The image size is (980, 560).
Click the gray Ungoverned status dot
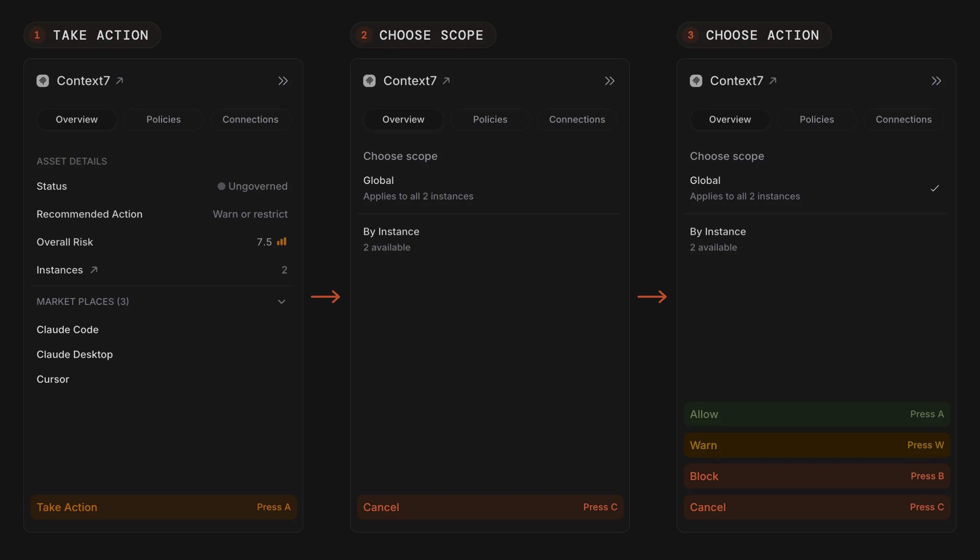tap(221, 186)
